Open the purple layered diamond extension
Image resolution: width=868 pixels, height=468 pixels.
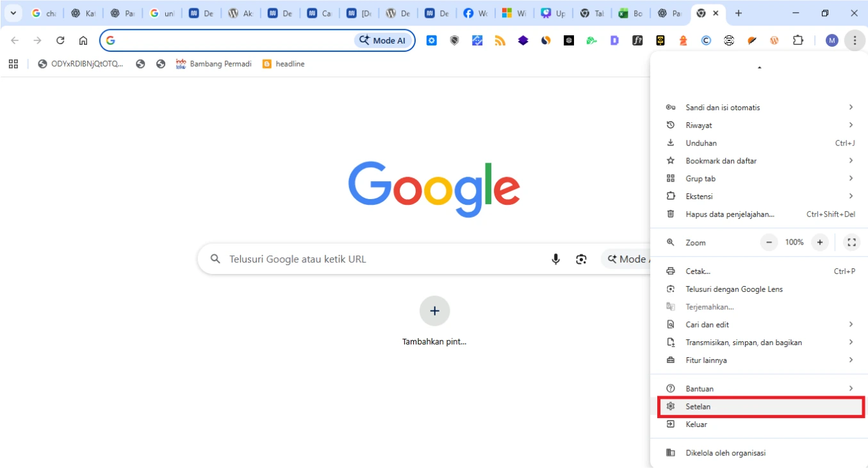coord(523,40)
